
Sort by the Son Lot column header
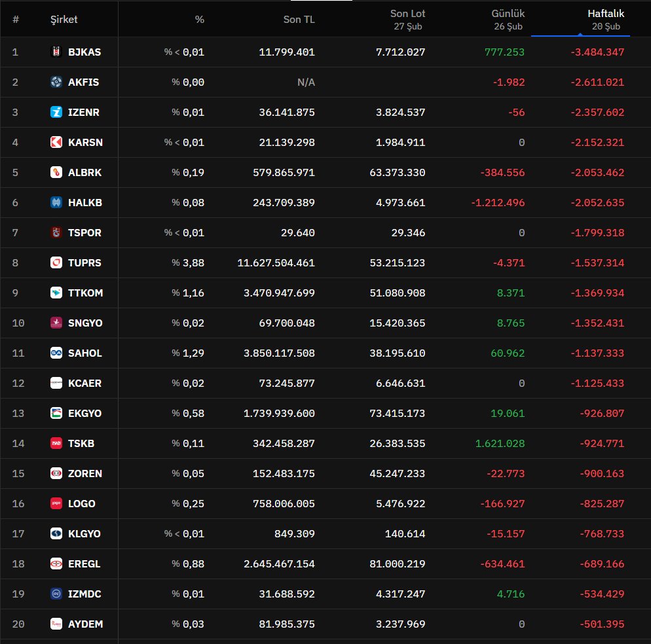coord(408,20)
